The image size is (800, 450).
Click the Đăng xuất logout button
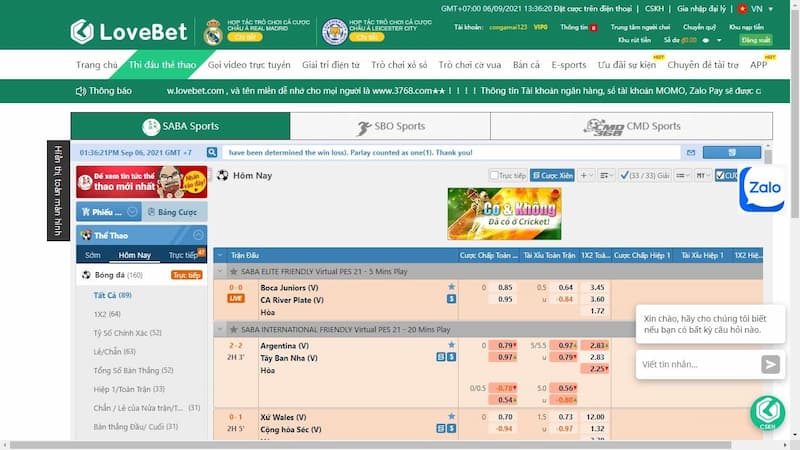(x=756, y=40)
